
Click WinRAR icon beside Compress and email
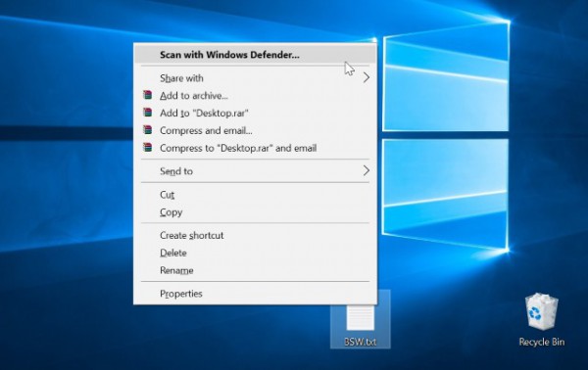pyautogui.click(x=148, y=130)
